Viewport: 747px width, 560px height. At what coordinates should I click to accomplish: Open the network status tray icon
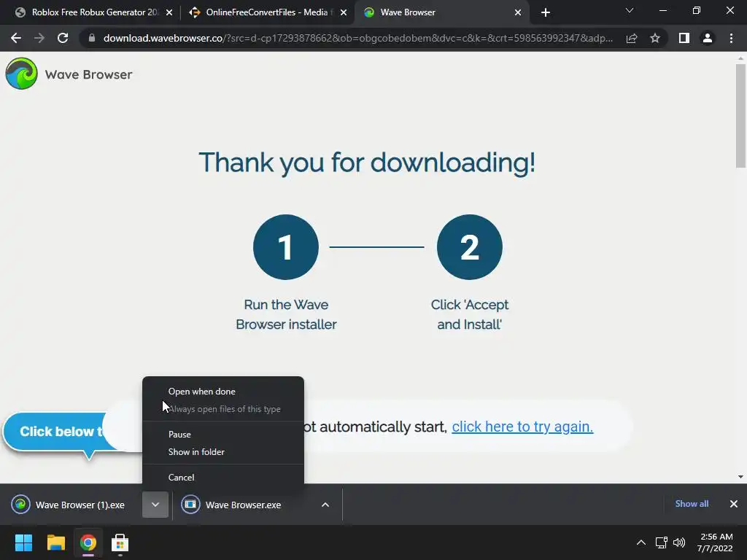[x=661, y=542]
